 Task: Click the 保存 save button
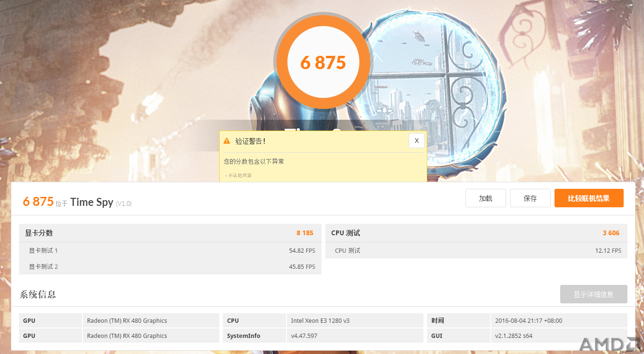coord(530,198)
